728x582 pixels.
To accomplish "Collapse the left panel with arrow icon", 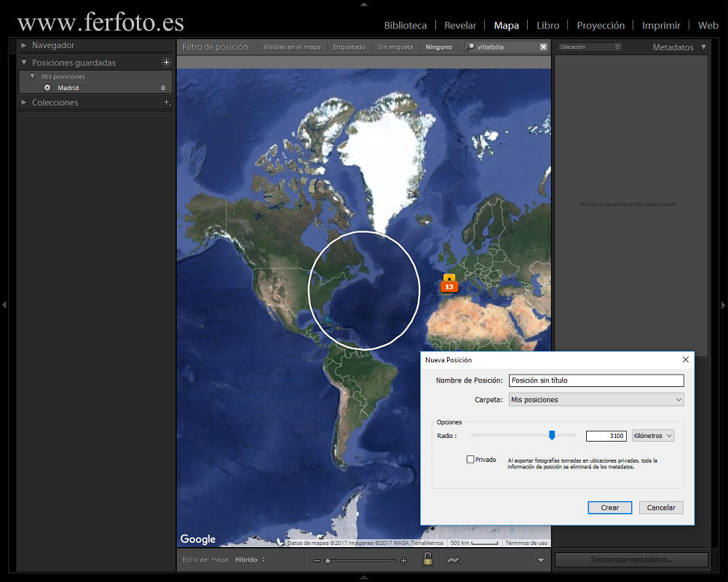I will (6, 306).
